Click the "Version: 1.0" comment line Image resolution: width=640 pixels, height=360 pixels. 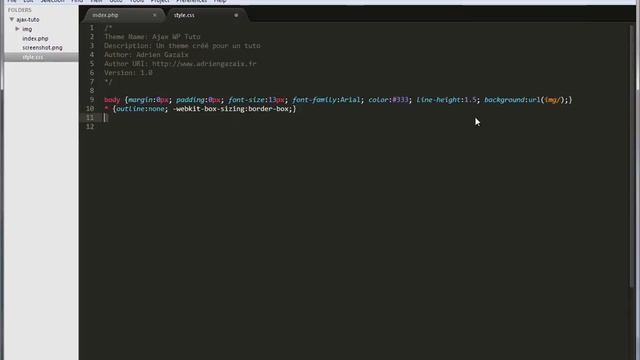pos(128,73)
